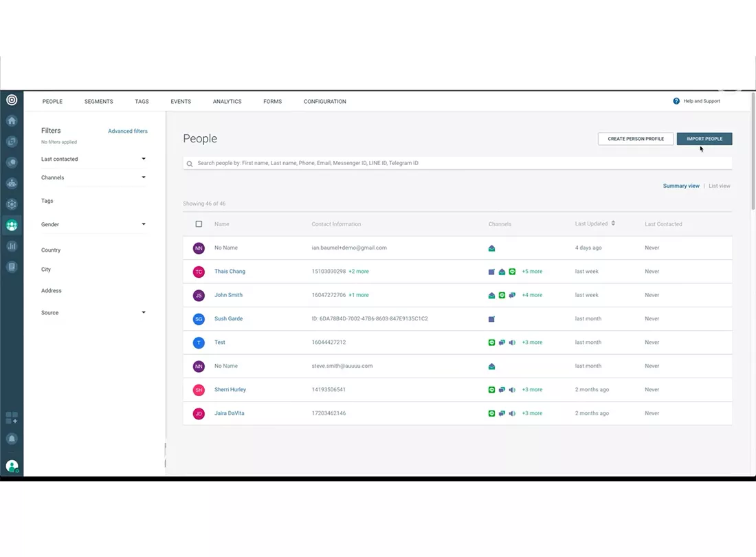Open the Home icon in the sidebar
Screen dimensions: 756x557
click(12, 121)
